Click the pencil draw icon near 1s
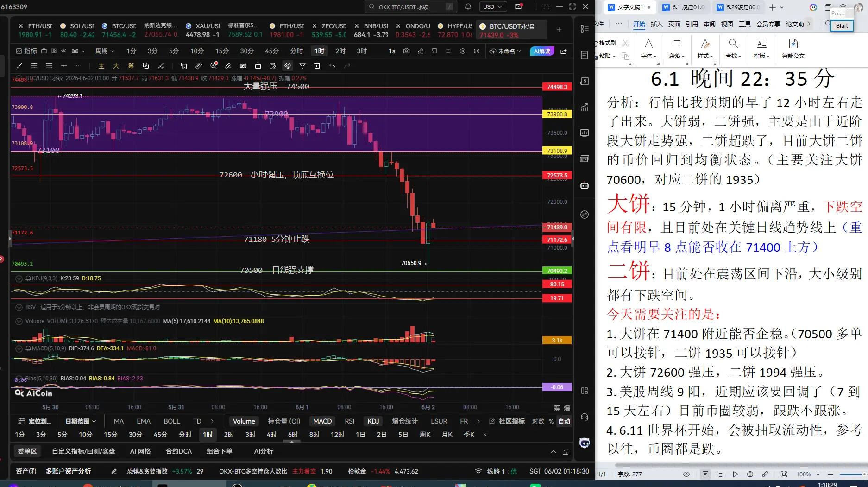The image size is (868, 487). point(421,51)
